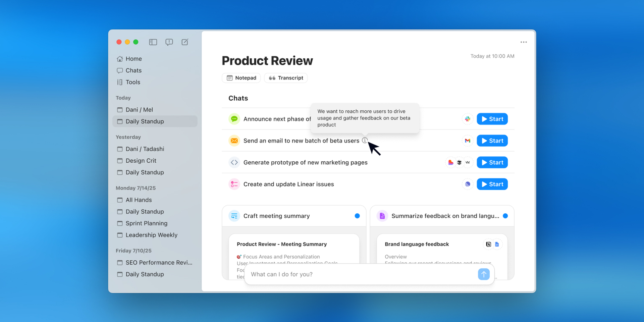Click the Slack icon in announce row
Image resolution: width=644 pixels, height=322 pixels.
(467, 119)
